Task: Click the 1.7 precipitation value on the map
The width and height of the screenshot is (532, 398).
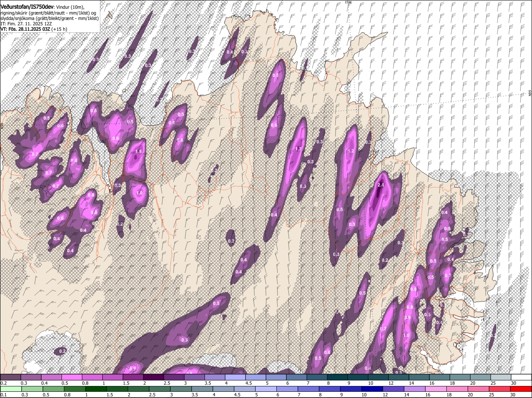Action: click(298, 149)
